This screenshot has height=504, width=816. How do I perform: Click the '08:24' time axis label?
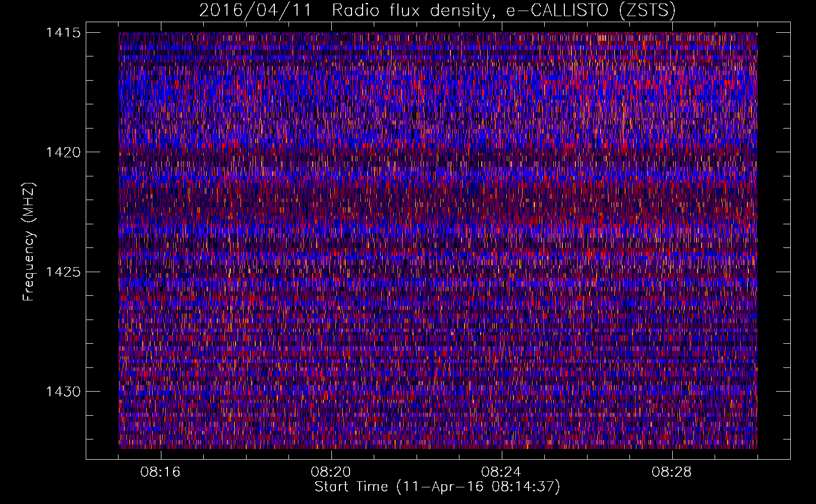point(501,472)
